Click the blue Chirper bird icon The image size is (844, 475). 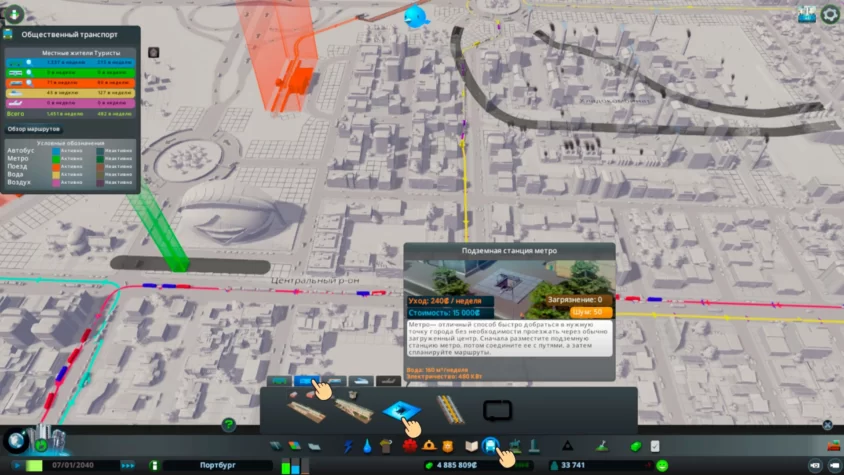pyautogui.click(x=416, y=18)
